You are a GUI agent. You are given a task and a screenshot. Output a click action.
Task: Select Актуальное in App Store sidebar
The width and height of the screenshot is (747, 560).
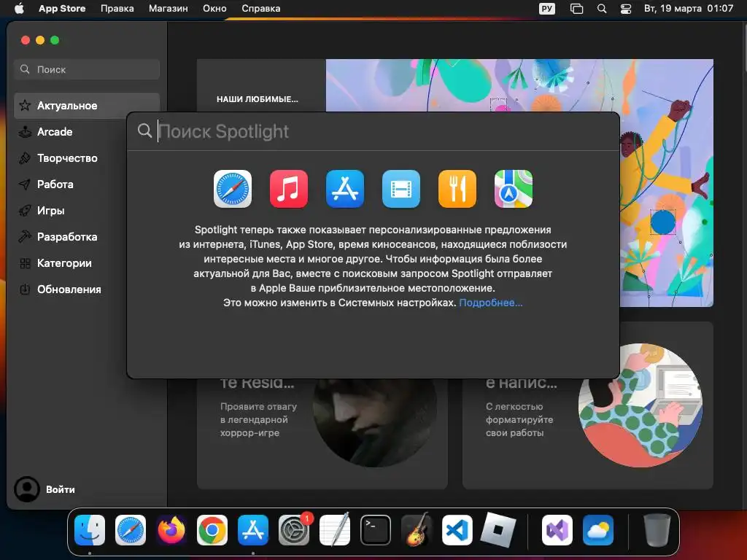87,106
